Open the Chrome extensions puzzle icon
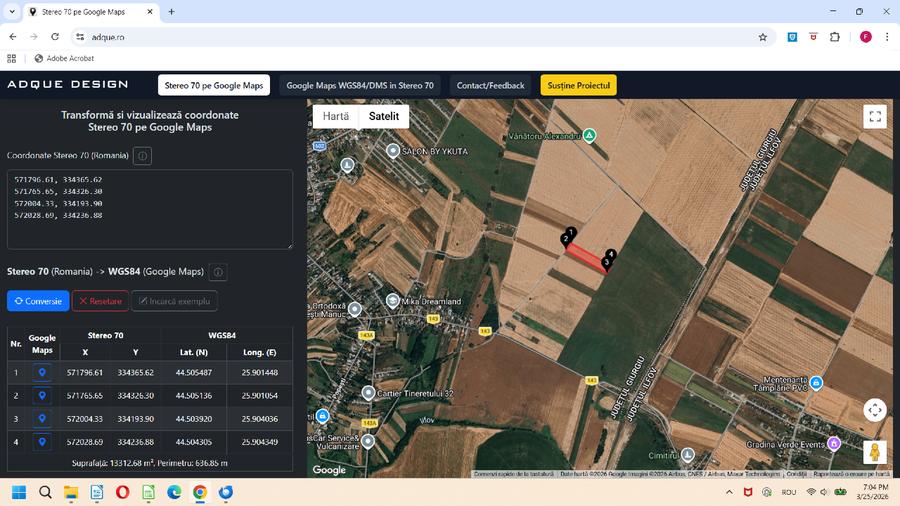This screenshot has height=506, width=900. [835, 37]
